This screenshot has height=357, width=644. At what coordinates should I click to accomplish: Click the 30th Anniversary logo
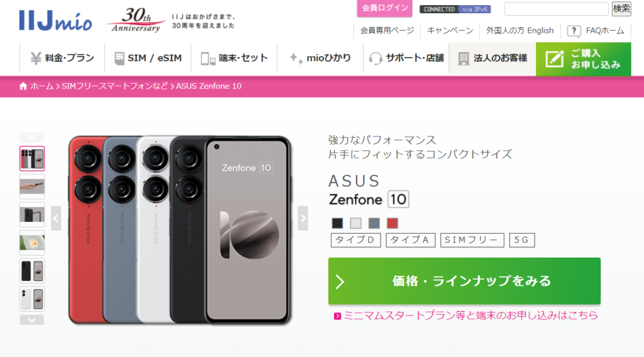click(136, 20)
